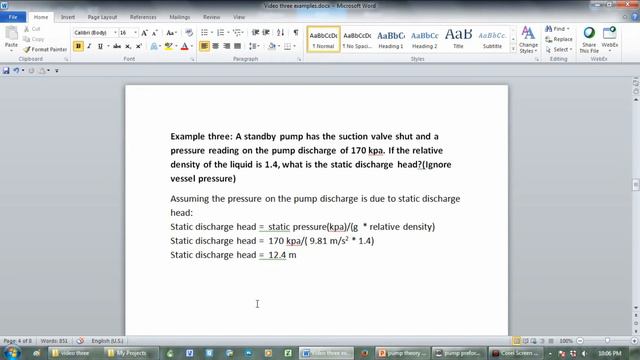Open Change Case dropdown
The image size is (640, 360).
pos(171,33)
